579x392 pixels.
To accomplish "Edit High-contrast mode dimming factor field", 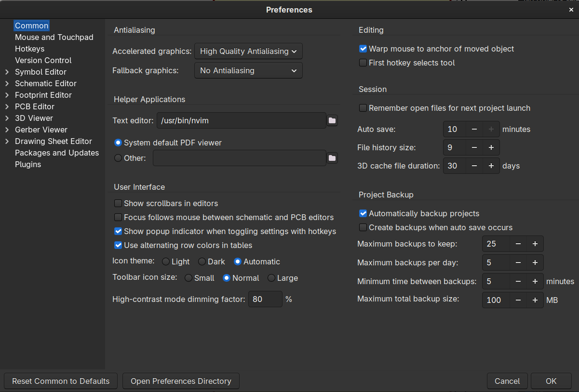I will coord(265,299).
